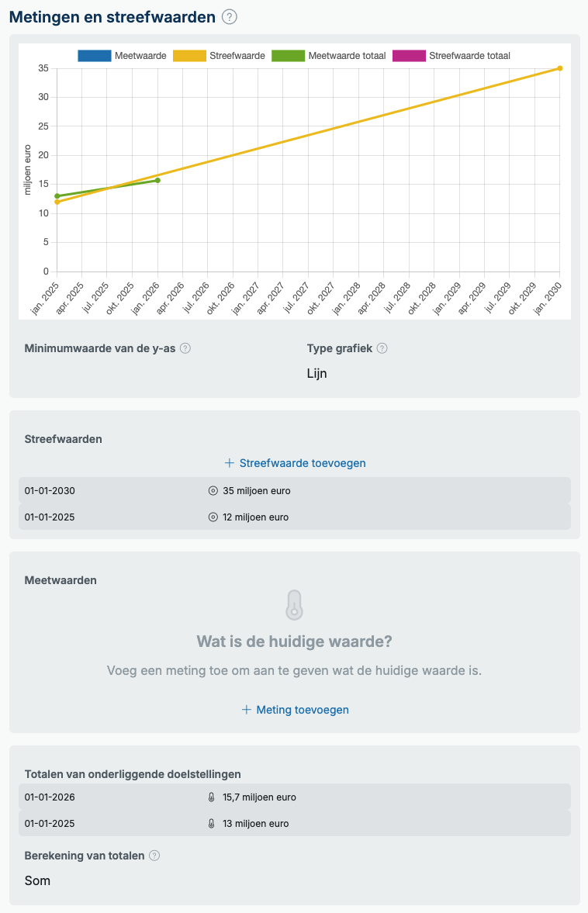The image size is (588, 913).
Task: Click plus icon before Streefwaarde toevoegen
Action: [x=230, y=463]
